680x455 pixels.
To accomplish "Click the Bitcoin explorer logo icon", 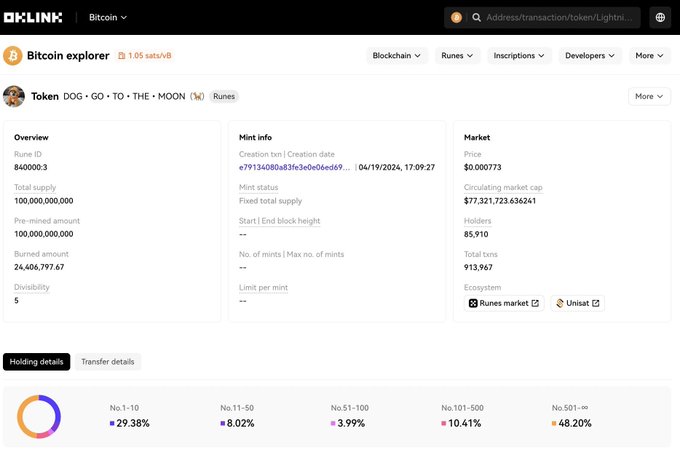I will [13, 56].
